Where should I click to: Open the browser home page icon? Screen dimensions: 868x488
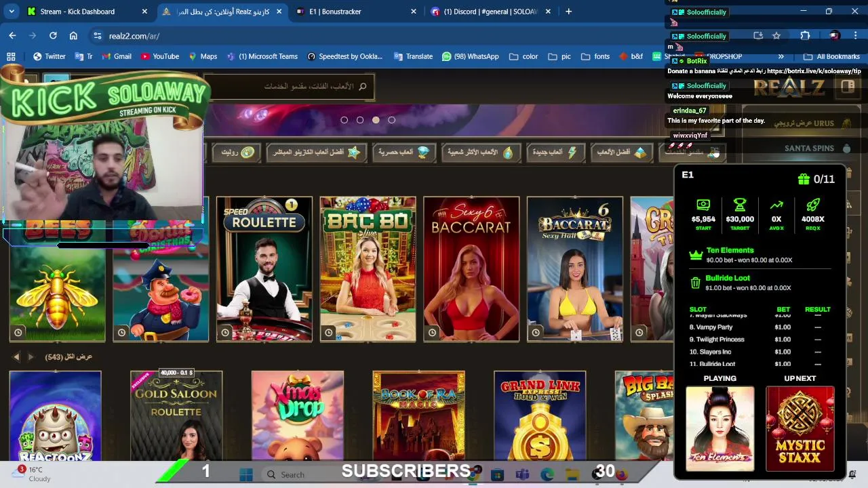pyautogui.click(x=73, y=36)
